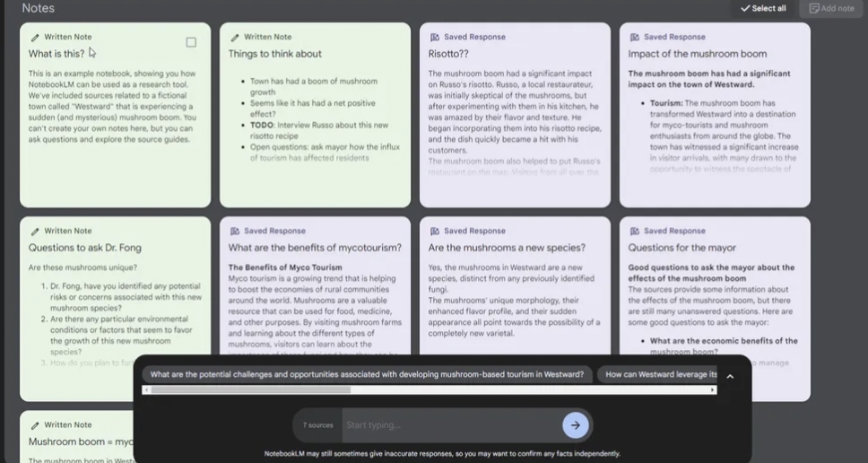Image resolution: width=868 pixels, height=463 pixels.
Task: Click saved response icon on "Risotto??" card
Action: point(435,38)
